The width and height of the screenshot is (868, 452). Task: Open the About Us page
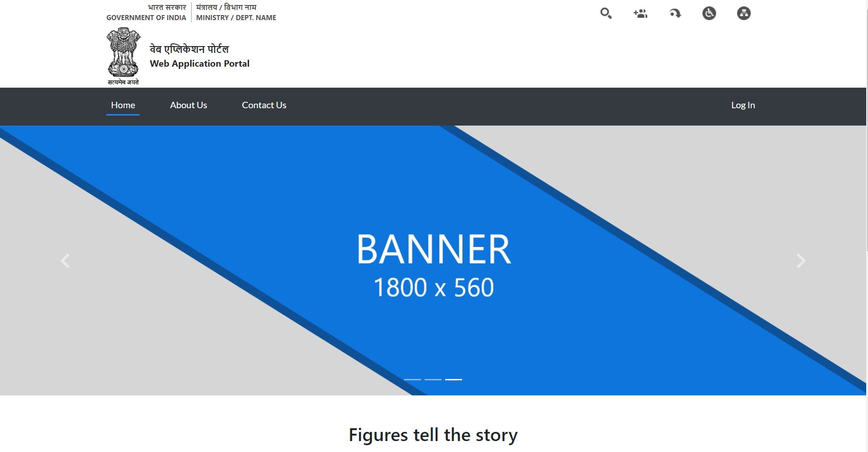click(x=188, y=105)
